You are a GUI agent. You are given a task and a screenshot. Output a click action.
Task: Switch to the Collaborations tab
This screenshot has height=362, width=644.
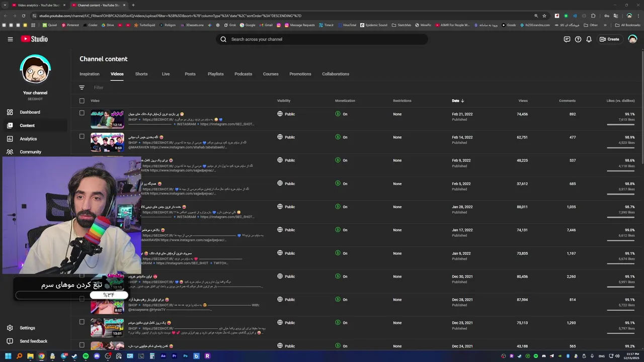(x=336, y=74)
